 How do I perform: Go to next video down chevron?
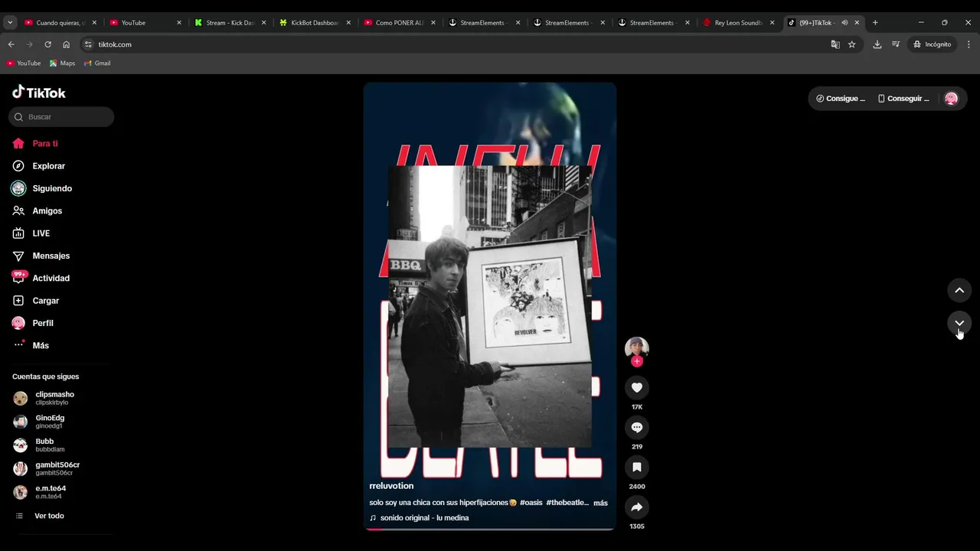point(959,323)
